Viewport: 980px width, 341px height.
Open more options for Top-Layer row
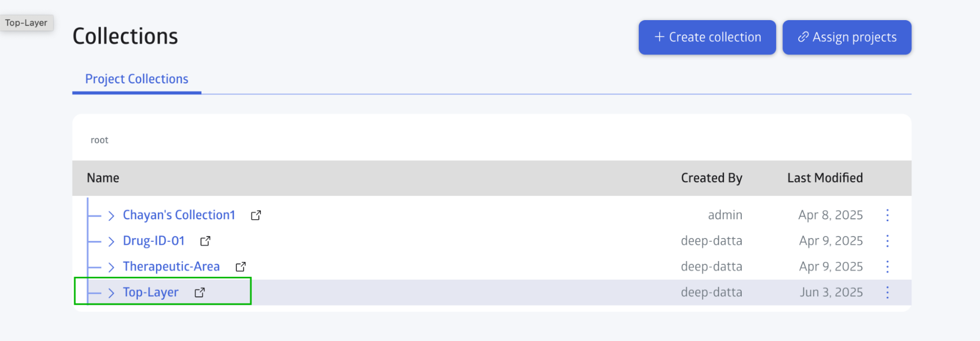point(887,292)
